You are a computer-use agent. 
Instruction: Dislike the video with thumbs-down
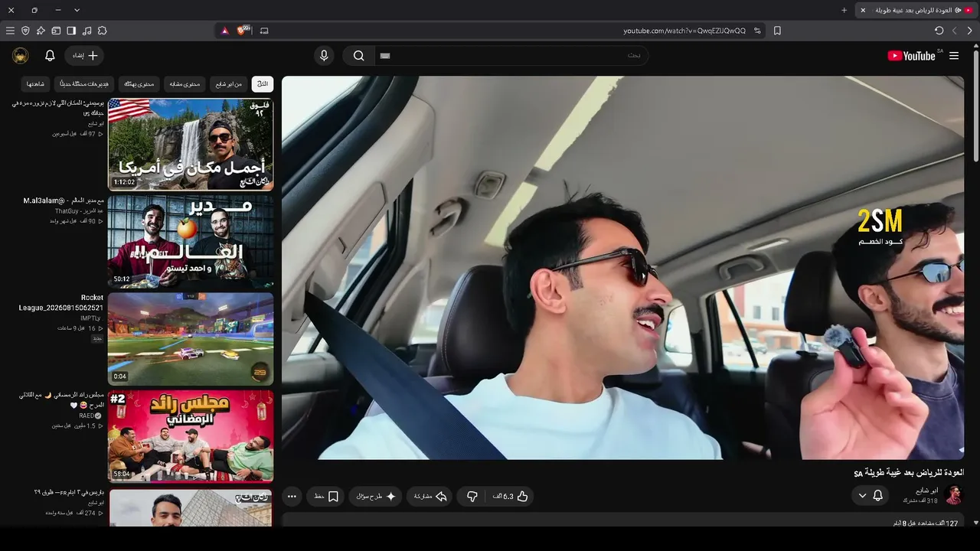tap(472, 497)
